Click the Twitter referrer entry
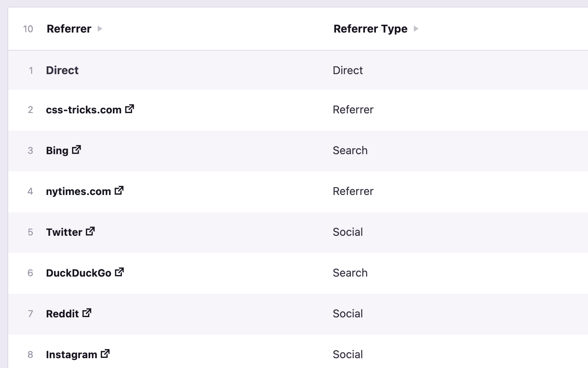588x368 pixels. tap(64, 232)
